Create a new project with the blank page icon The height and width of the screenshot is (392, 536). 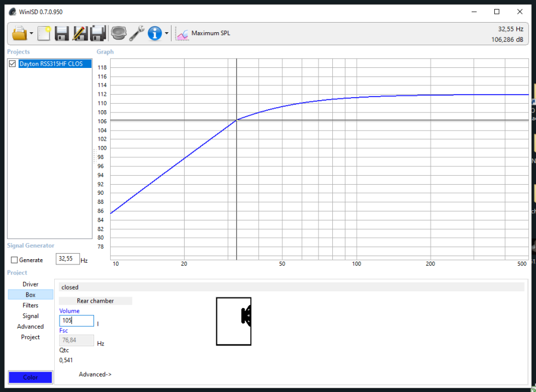44,33
